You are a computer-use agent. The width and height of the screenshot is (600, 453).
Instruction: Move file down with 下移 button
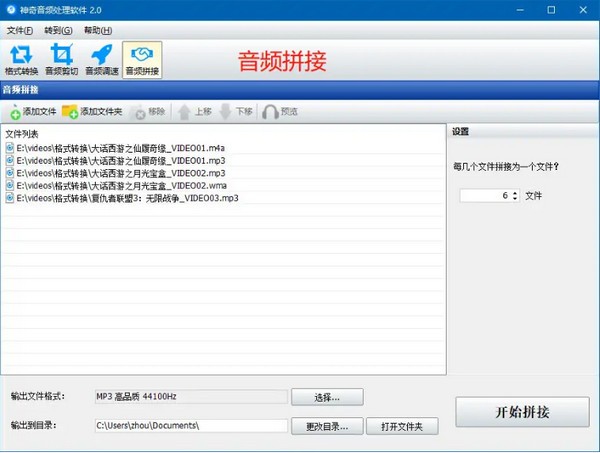point(236,111)
